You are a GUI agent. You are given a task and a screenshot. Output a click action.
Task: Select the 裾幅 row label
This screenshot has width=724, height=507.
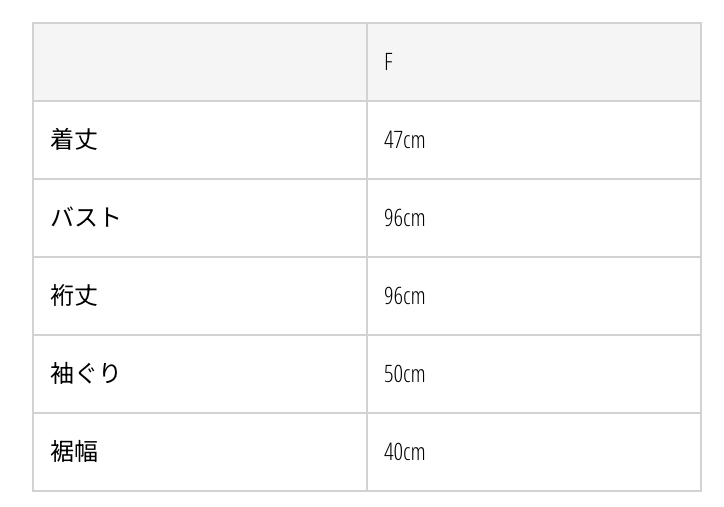(75, 452)
